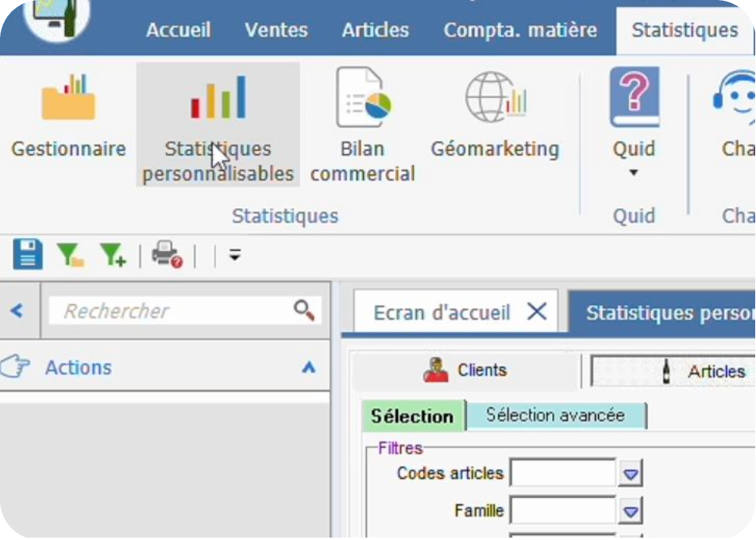This screenshot has height=540, width=756.
Task: Open the Compta. matière ribbon tab
Action: coord(519,30)
